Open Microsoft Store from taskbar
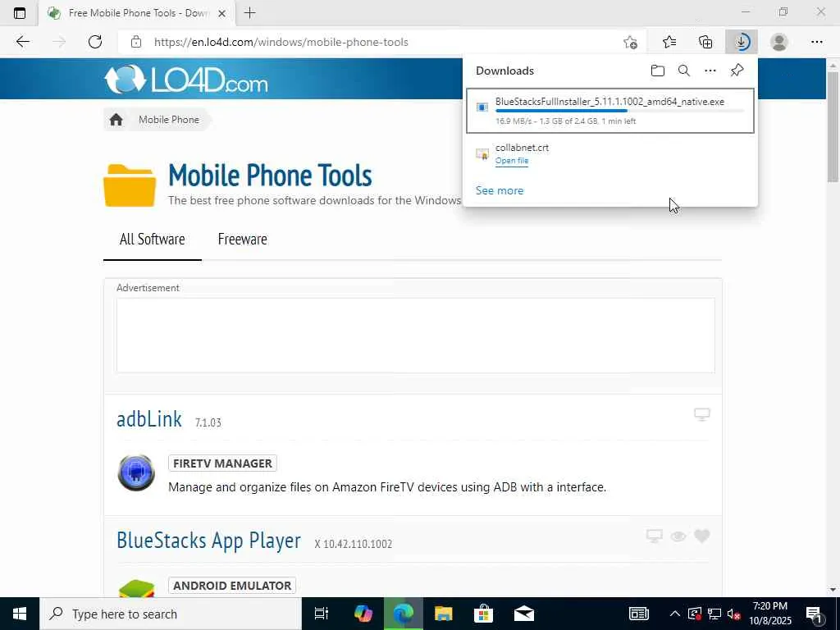Screen dimensions: 840x630 pyautogui.click(x=483, y=614)
